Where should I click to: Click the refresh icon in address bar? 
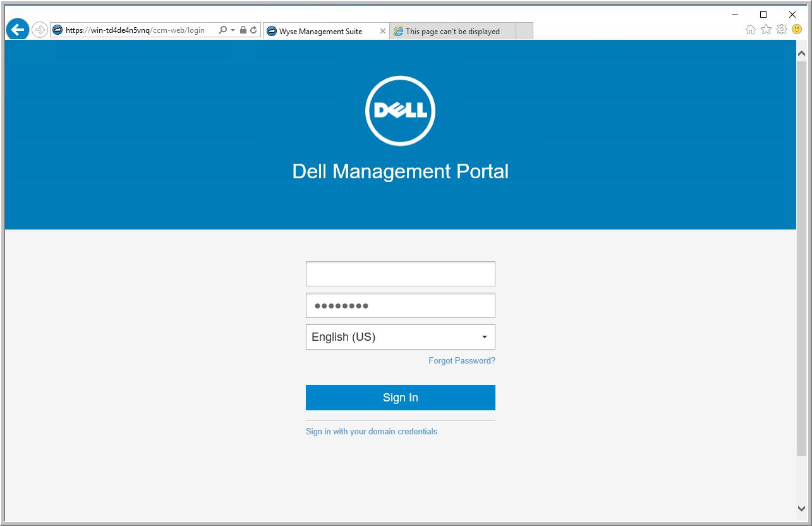click(253, 30)
